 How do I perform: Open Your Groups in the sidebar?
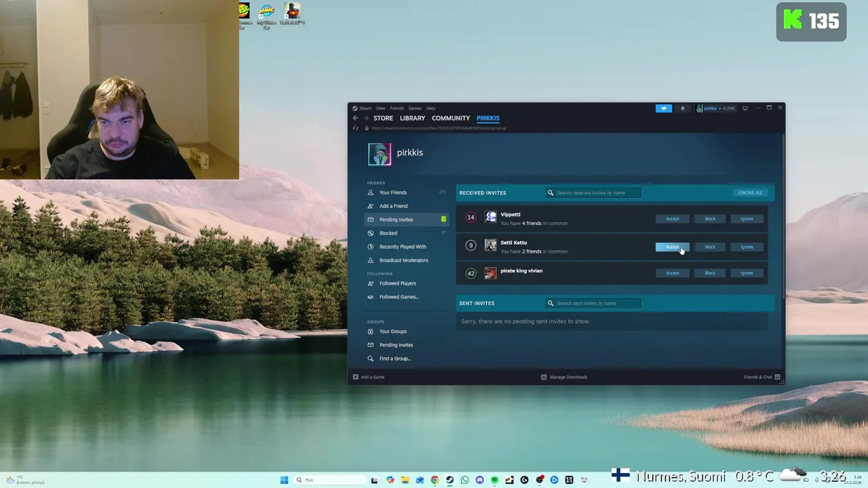(407, 331)
